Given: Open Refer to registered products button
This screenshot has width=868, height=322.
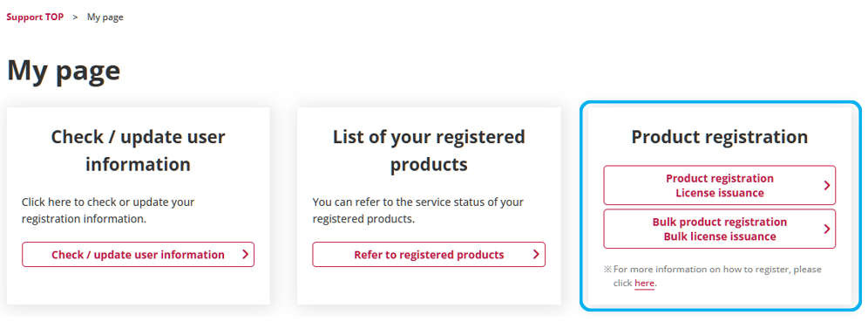Looking at the screenshot, I should coord(429,255).
